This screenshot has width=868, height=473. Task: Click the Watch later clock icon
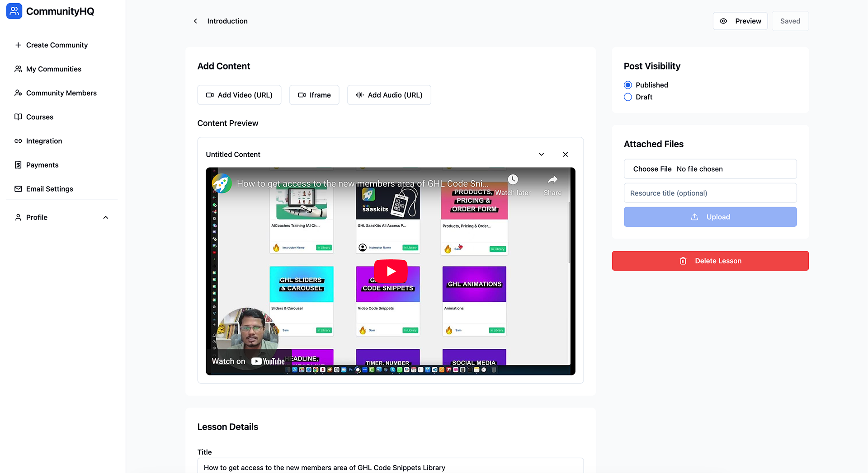513,180
